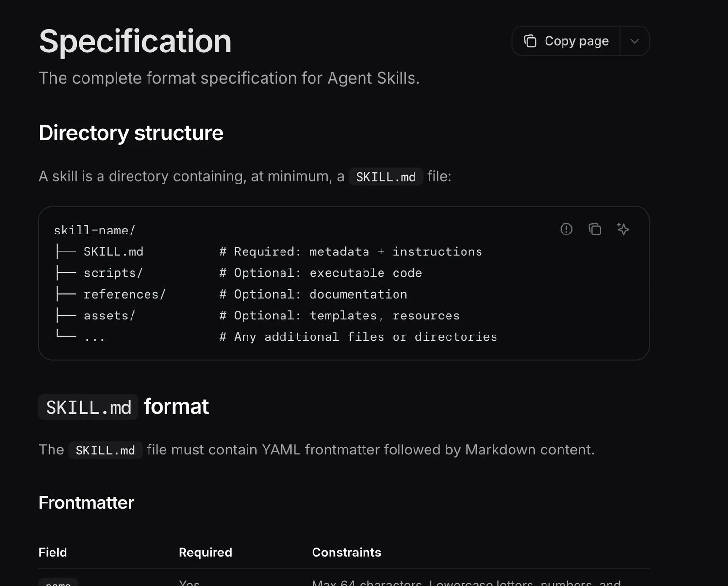Viewport: 728px width, 586px height.
Task: Click the Specification page title
Action: click(135, 41)
